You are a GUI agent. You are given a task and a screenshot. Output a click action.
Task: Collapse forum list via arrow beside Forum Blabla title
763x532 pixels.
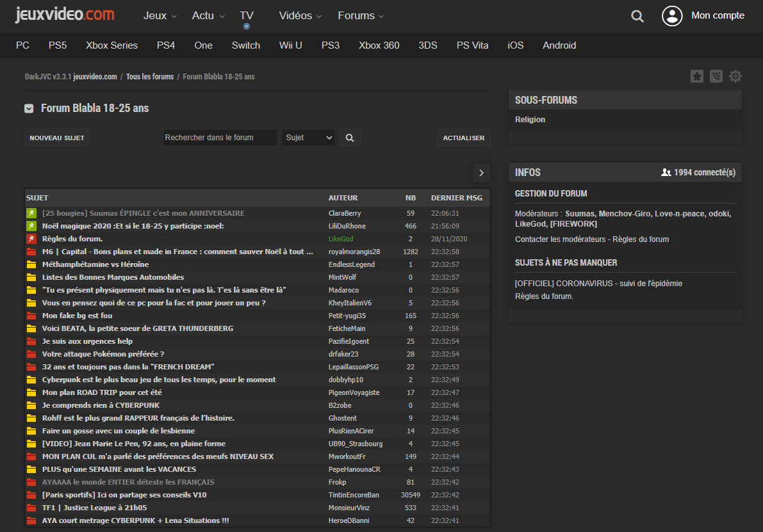(29, 109)
